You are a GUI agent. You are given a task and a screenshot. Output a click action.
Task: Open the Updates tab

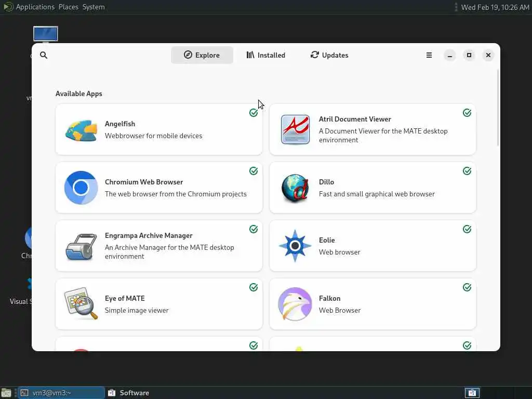[x=329, y=55]
